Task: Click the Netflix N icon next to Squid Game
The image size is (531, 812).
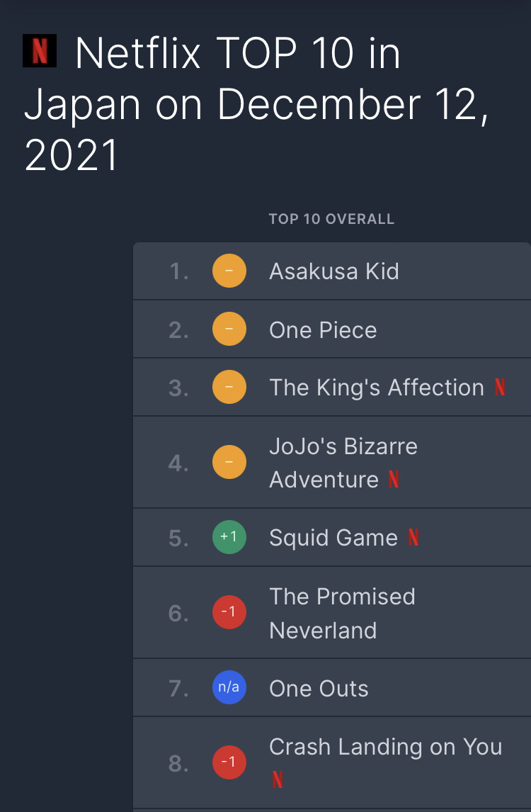Action: coord(413,537)
